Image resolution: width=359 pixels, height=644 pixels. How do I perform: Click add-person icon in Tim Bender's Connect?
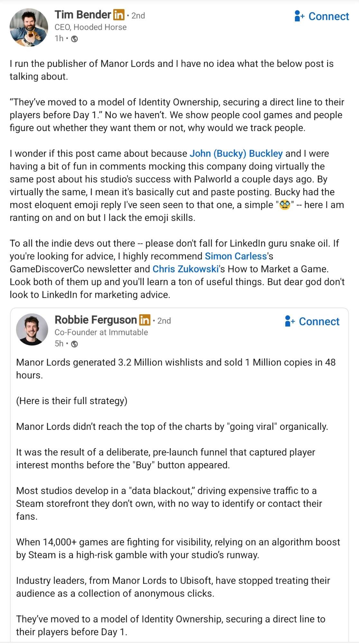pos(299,16)
